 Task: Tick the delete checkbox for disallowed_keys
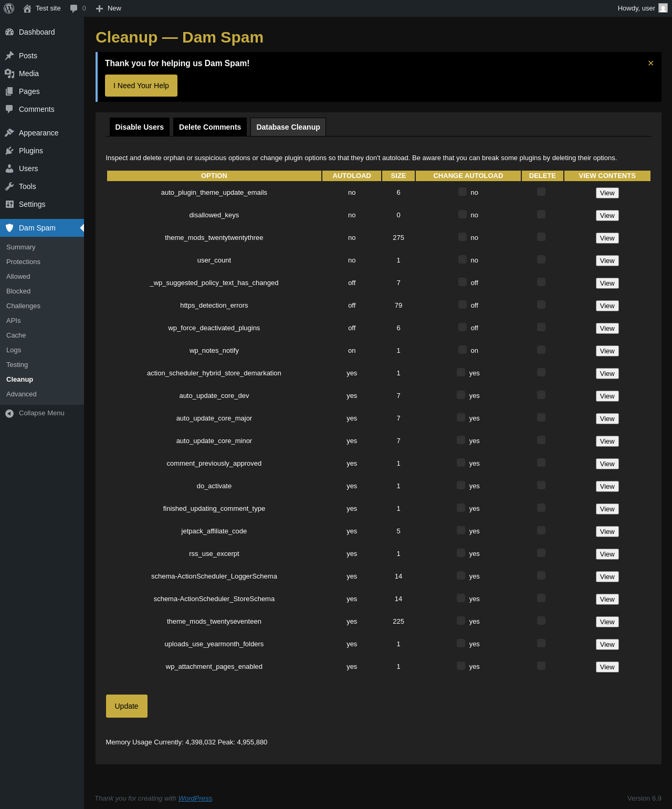tap(541, 214)
